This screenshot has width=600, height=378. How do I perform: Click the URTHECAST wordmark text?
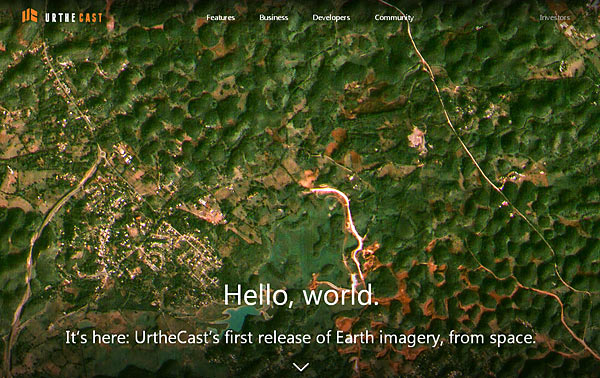73,18
